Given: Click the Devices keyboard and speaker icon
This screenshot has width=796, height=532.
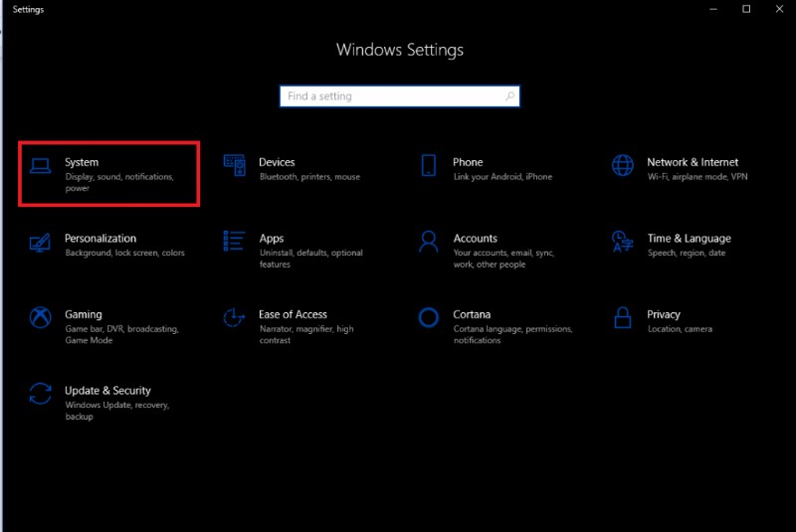Looking at the screenshot, I should (x=234, y=165).
